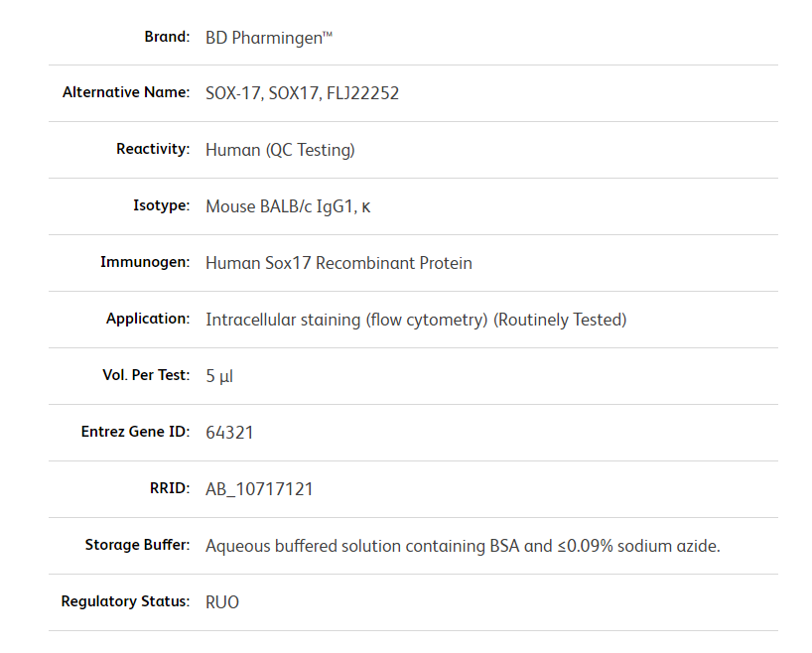Click the RRID value AB_10717121

259,489
